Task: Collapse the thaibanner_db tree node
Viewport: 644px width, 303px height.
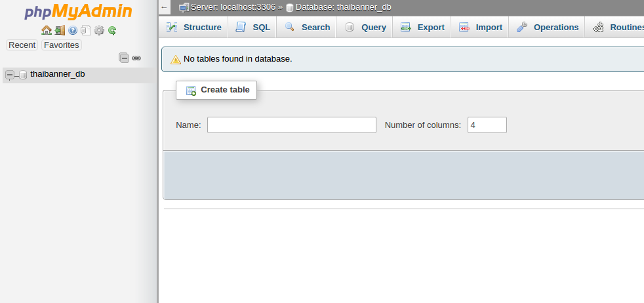Action: pos(9,75)
